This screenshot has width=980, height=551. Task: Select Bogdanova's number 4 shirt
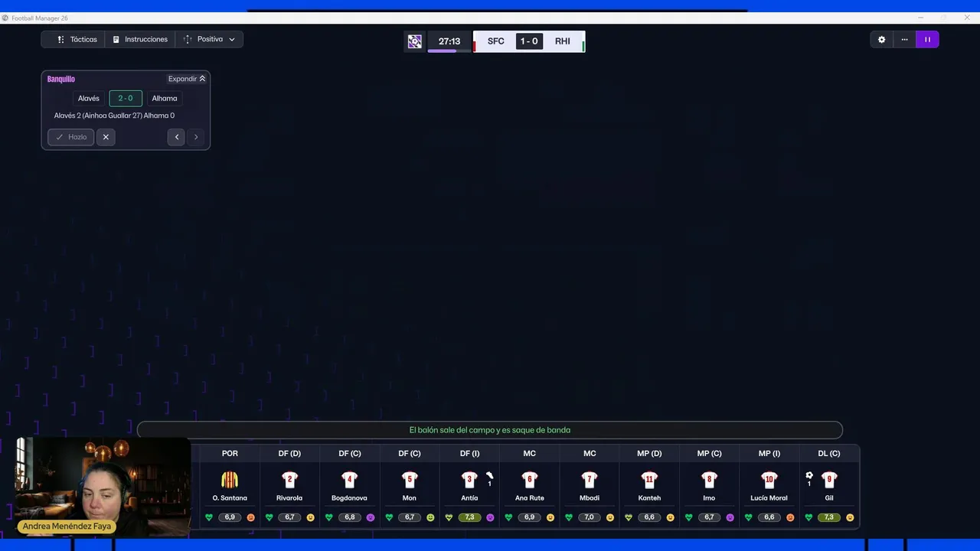tap(349, 480)
